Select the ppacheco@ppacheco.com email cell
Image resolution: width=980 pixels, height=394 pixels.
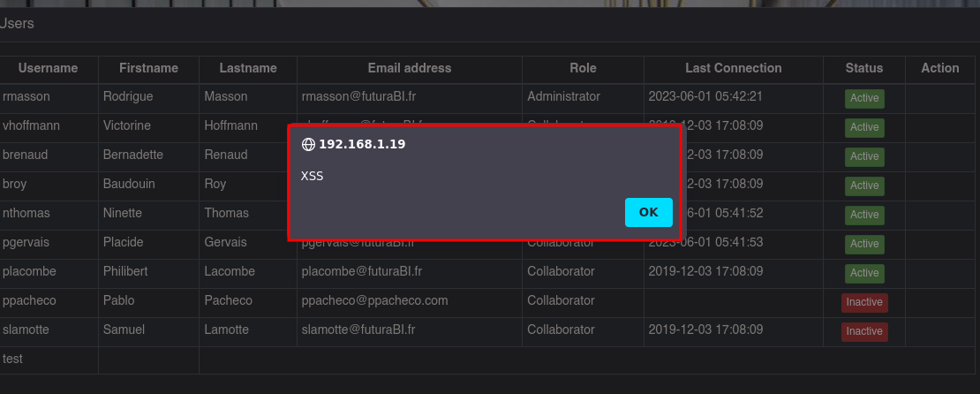pyautogui.click(x=410, y=301)
